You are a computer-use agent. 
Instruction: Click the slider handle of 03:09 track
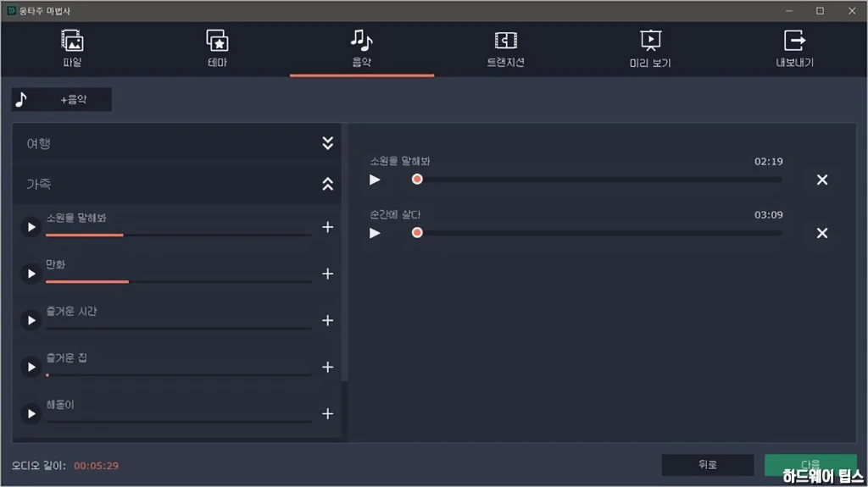(x=417, y=232)
